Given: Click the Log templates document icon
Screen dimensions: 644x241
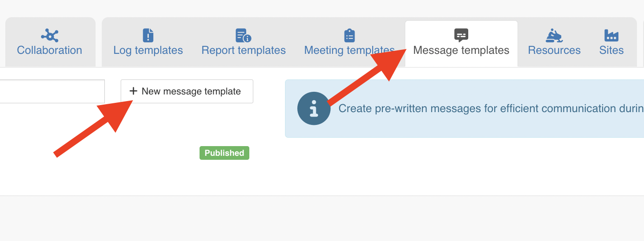Looking at the screenshot, I should pyautogui.click(x=148, y=35).
